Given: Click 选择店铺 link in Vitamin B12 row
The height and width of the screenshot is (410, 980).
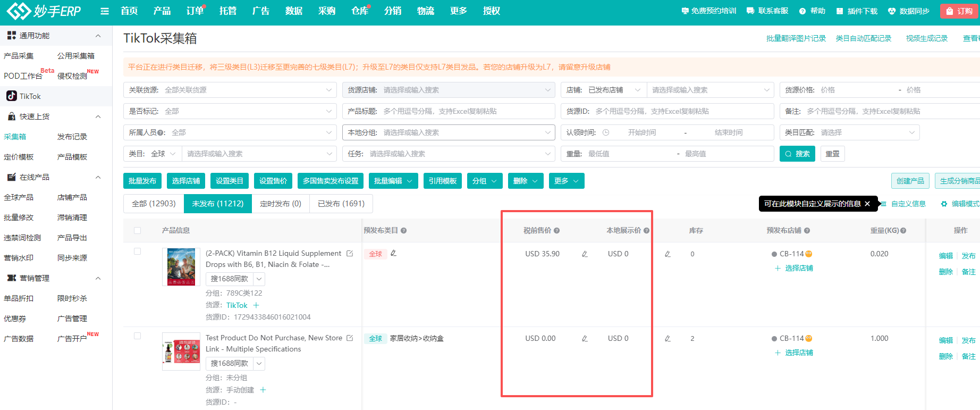Looking at the screenshot, I should pyautogui.click(x=794, y=268).
